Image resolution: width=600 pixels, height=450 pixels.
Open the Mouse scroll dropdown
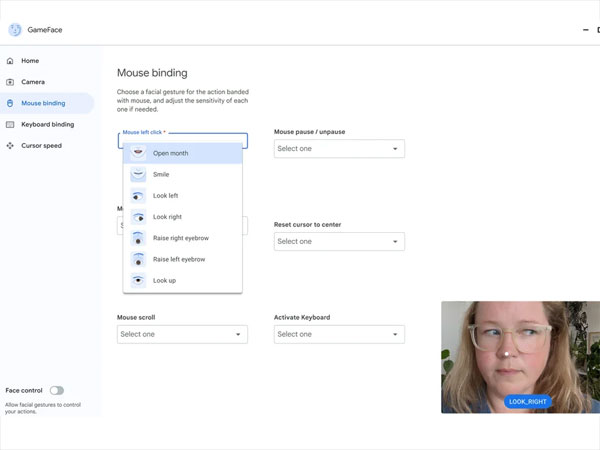coord(182,334)
